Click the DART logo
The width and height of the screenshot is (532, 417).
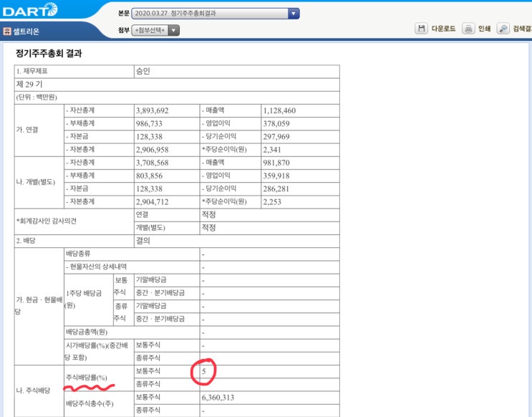pyautogui.click(x=30, y=9)
